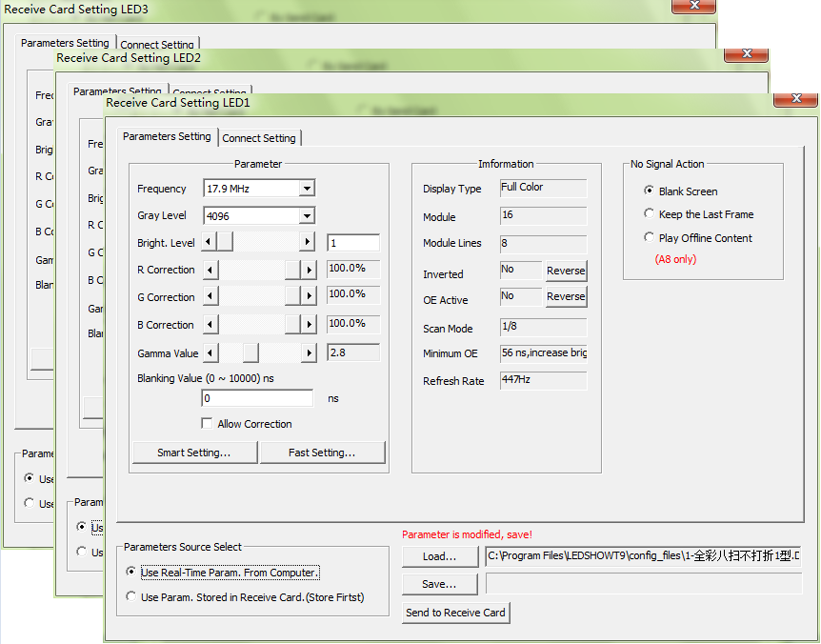This screenshot has height=644, width=821.
Task: Click the Display Type 'Full Color' field
Action: [544, 188]
